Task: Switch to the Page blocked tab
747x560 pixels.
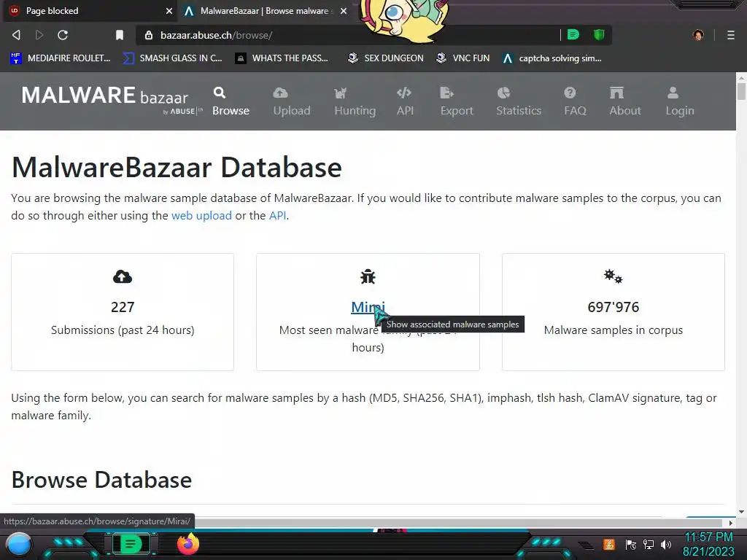Action: point(89,10)
